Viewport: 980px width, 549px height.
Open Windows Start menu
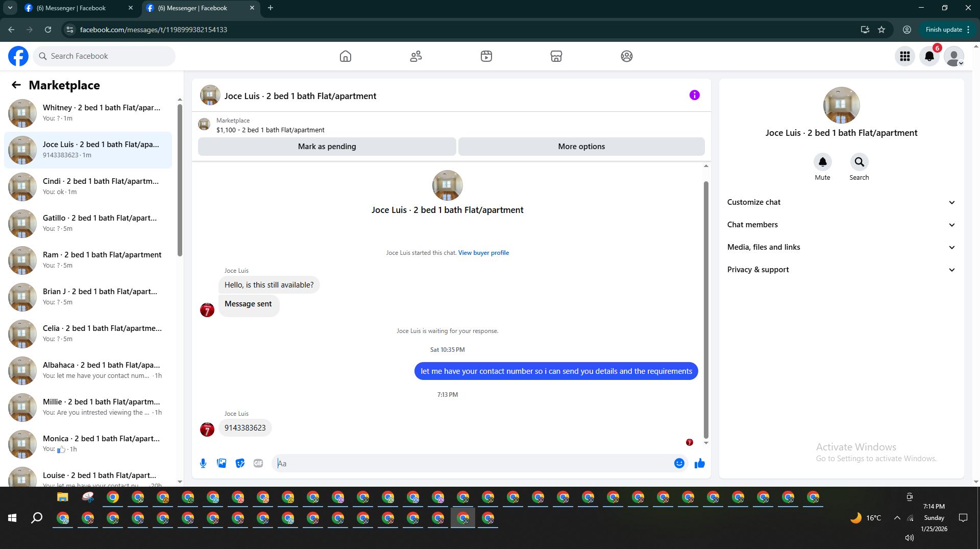12,518
